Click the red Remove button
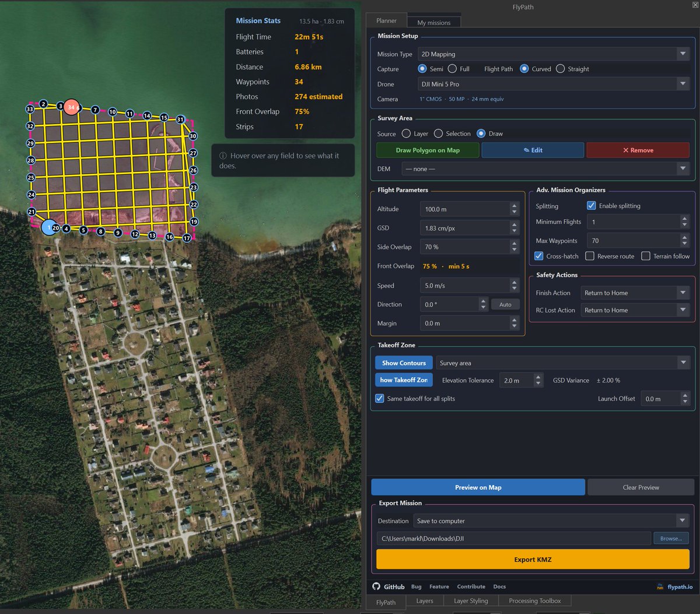Screen dimensions: 700x614 [638, 150]
